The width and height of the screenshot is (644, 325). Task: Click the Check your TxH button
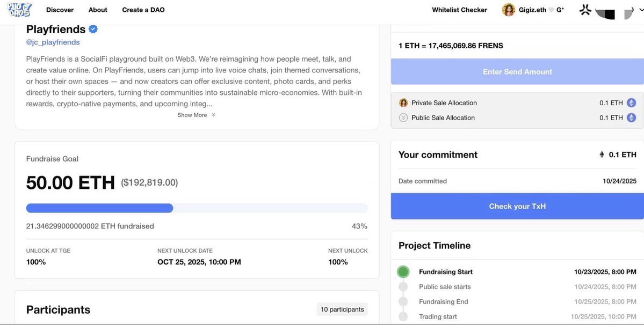(517, 206)
